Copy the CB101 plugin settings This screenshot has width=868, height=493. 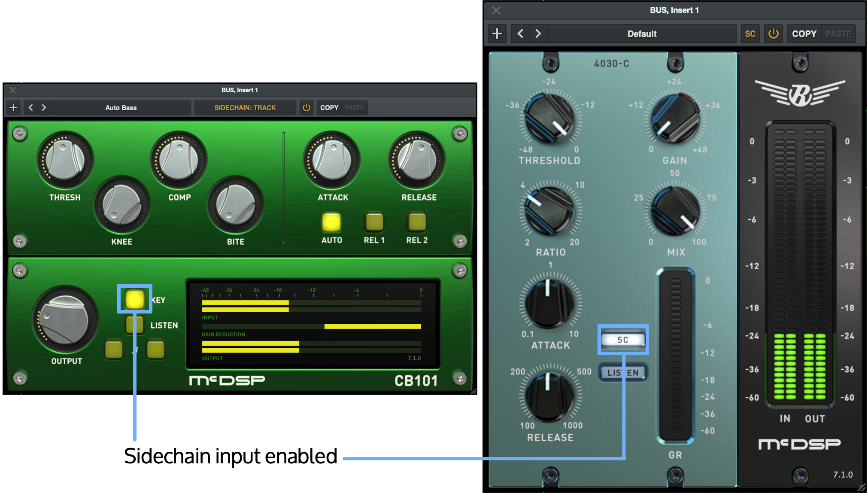328,107
